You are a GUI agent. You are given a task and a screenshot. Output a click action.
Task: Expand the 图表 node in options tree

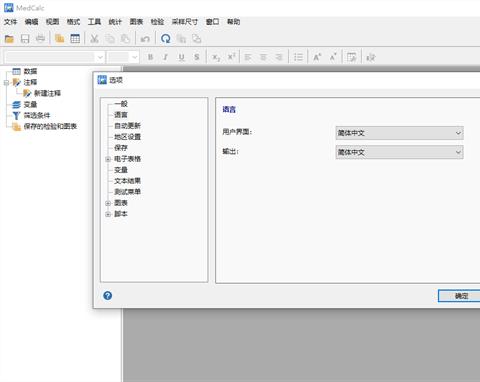[108, 203]
